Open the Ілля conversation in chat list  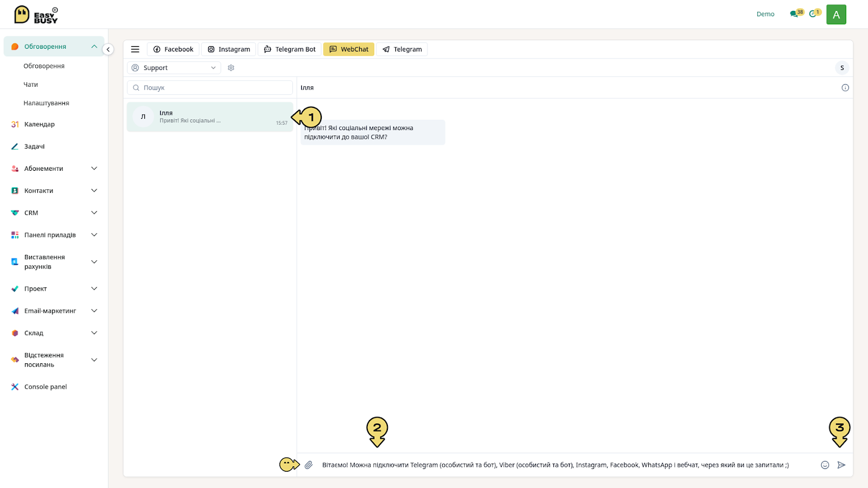pyautogui.click(x=210, y=117)
